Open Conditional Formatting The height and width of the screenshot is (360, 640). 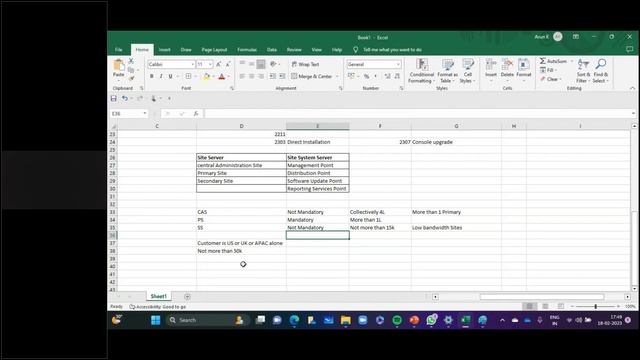[x=422, y=71]
